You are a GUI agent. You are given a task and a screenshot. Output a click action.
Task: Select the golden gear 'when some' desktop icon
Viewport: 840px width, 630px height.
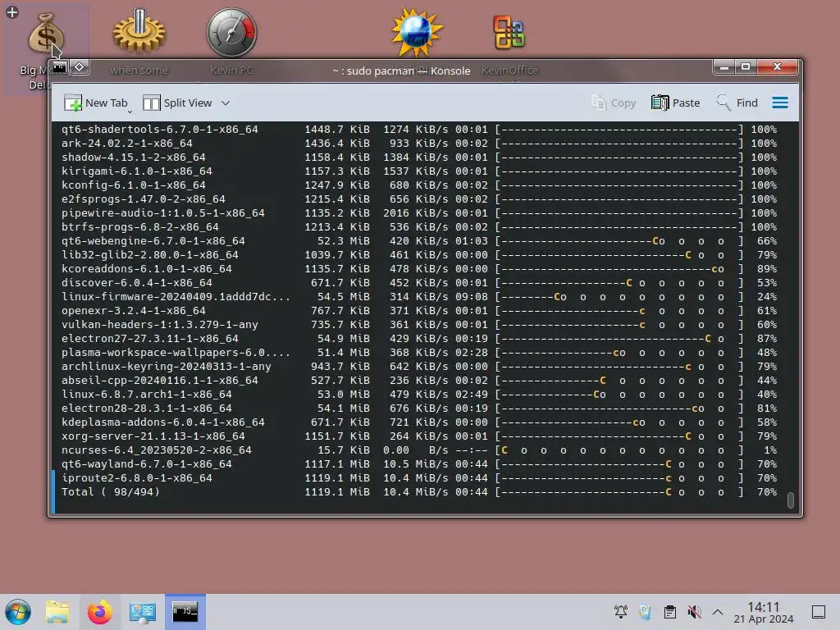(139, 32)
